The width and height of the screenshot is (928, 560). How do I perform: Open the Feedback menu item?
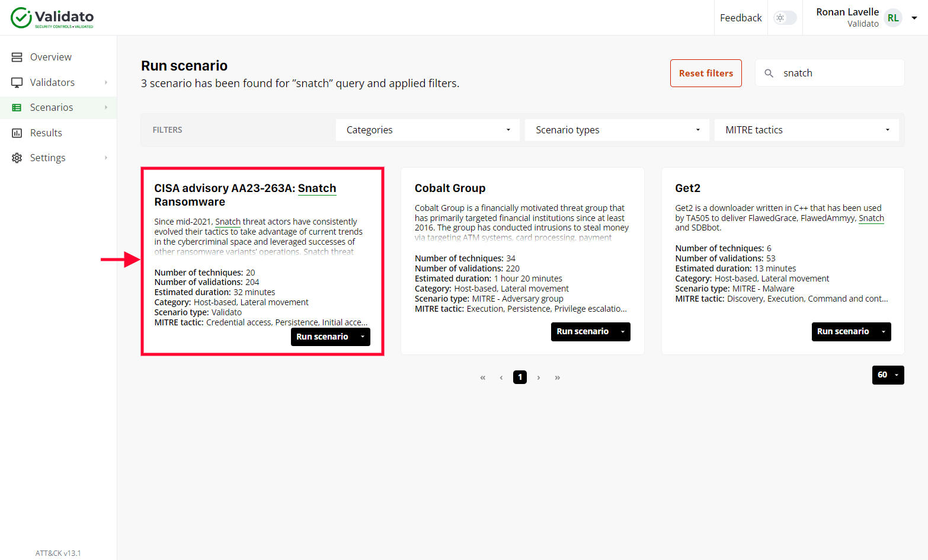(x=740, y=18)
